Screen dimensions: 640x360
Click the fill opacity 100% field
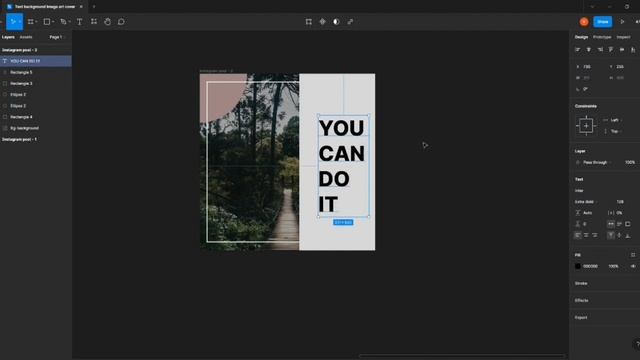coord(613,266)
